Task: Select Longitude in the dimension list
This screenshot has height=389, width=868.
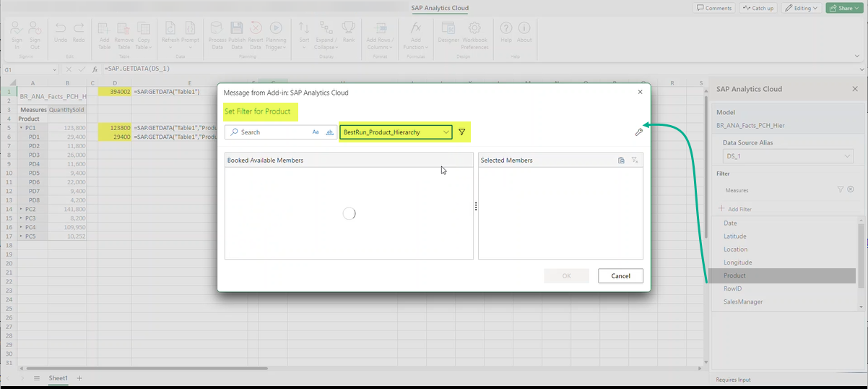Action: (784, 262)
